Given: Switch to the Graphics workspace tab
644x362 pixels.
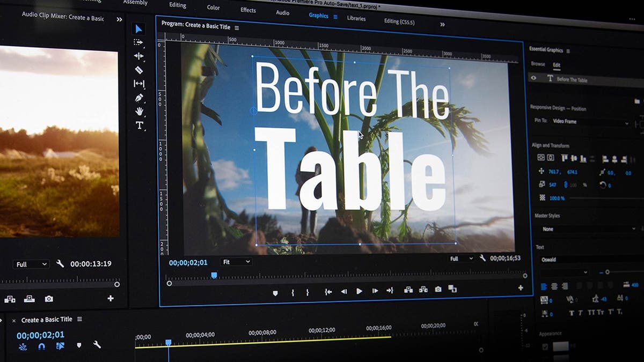Looking at the screenshot, I should click(x=318, y=16).
